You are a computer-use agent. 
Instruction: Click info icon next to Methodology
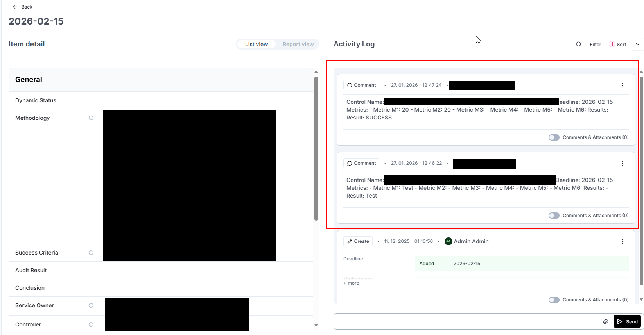point(91,118)
